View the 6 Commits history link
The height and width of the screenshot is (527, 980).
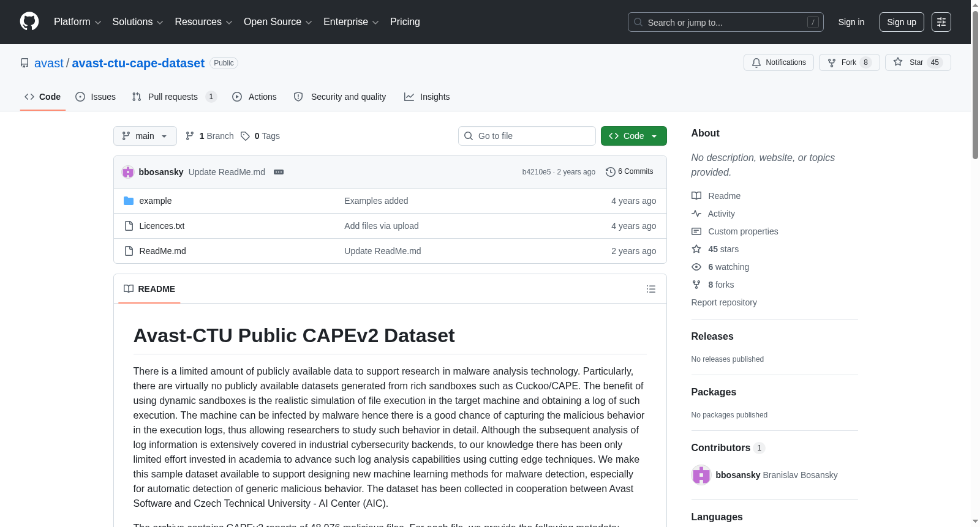pyautogui.click(x=629, y=172)
